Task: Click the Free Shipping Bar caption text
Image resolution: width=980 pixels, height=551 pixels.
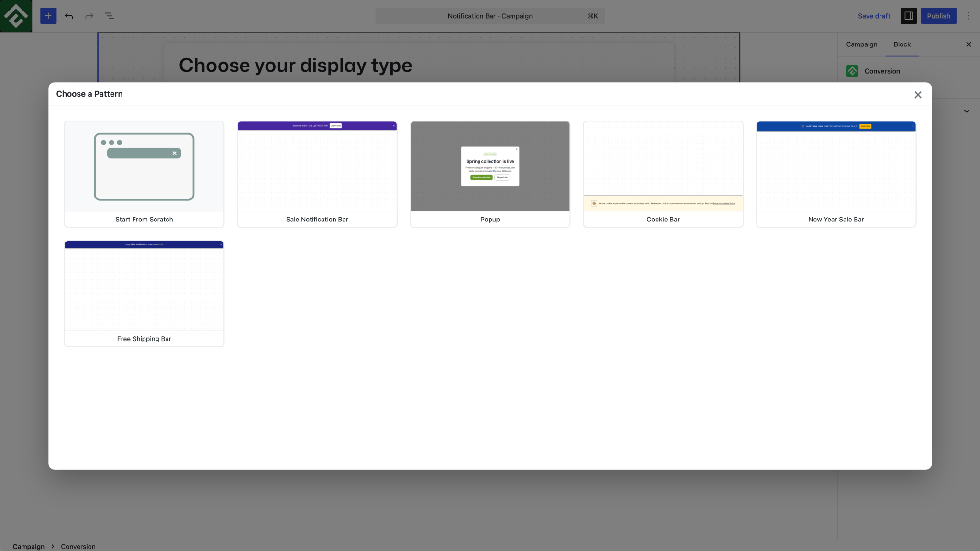Action: coord(144,339)
